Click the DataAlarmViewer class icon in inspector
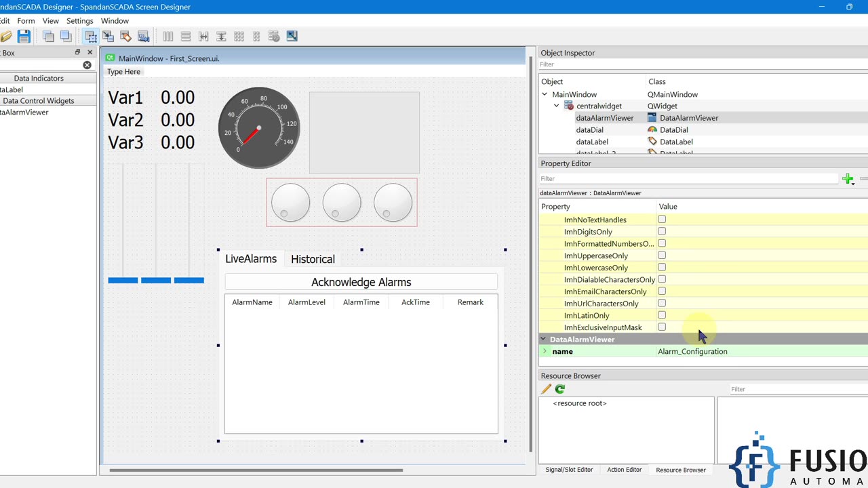Screen dimensions: 868x488 [x=652, y=117]
